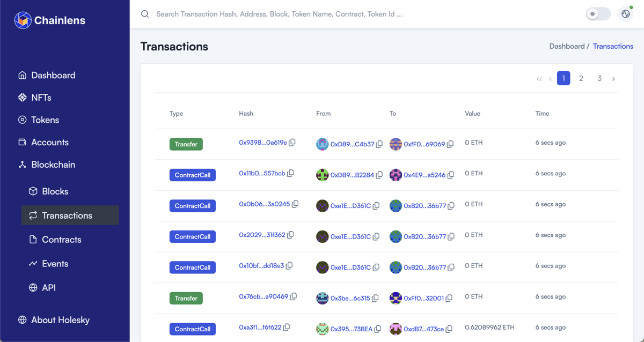
Task: Click the green Transfer badge in first row
Action: click(186, 144)
